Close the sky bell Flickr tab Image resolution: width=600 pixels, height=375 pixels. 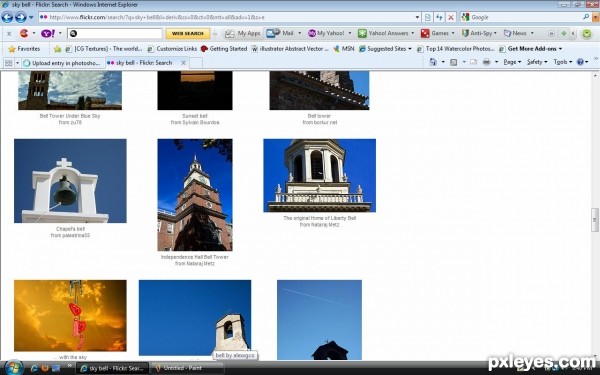tap(183, 63)
